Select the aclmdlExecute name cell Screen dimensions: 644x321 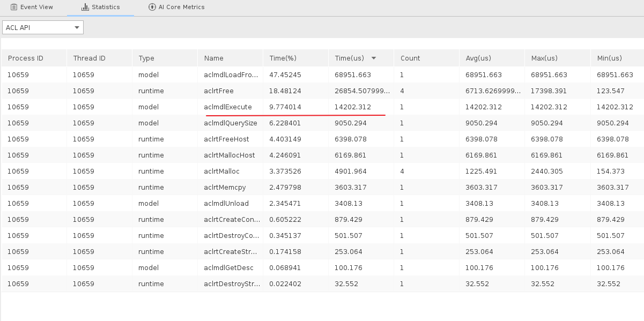point(231,107)
